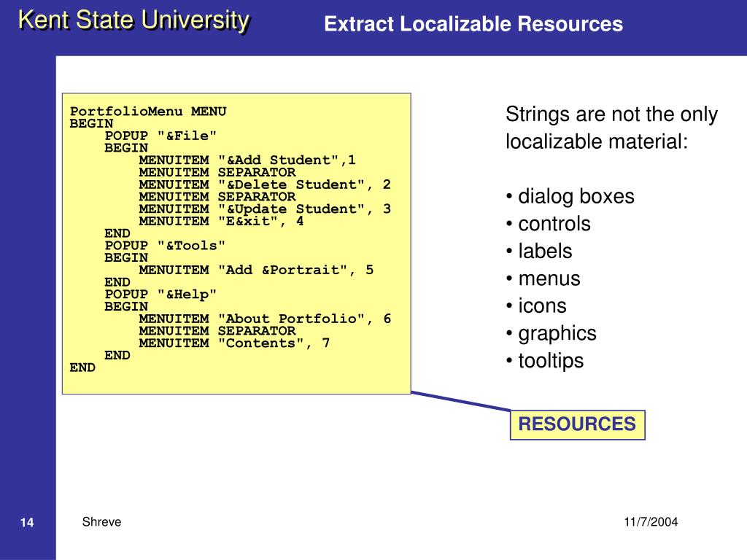The height and width of the screenshot is (560, 747).
Task: Click the "&Update Student", 3 line
Action: tap(265, 209)
